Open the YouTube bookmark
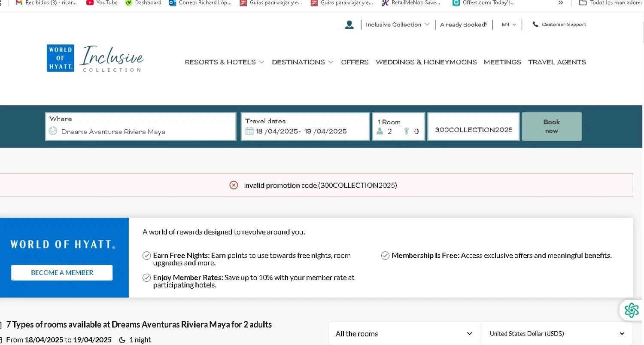This screenshot has height=345, width=644. coord(102,3)
